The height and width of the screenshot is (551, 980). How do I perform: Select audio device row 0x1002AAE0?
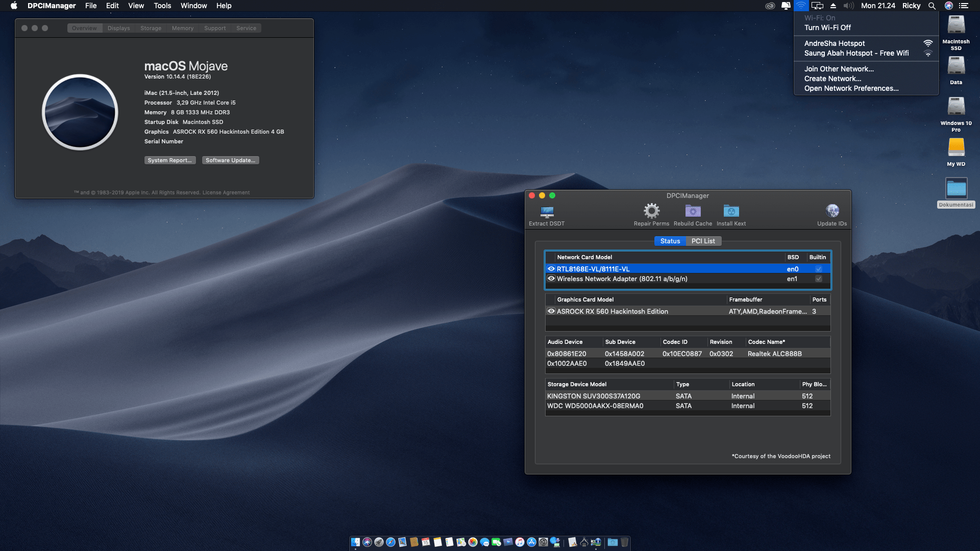tap(688, 363)
